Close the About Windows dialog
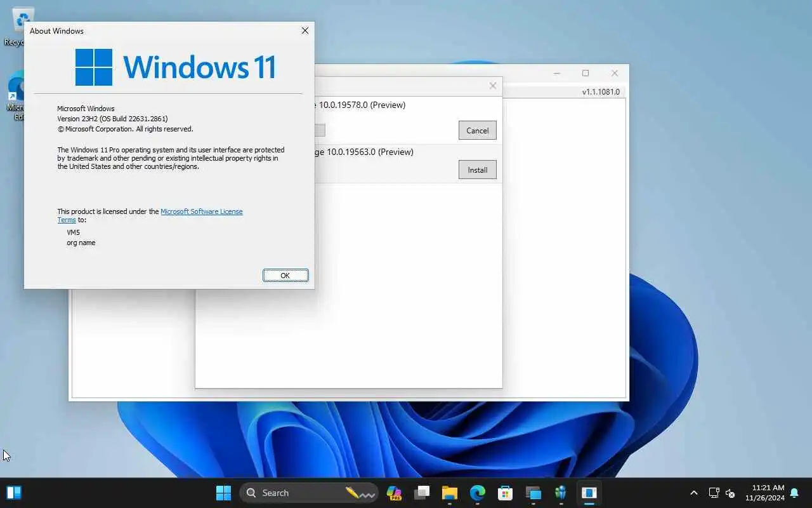This screenshot has height=508, width=812. pyautogui.click(x=305, y=30)
